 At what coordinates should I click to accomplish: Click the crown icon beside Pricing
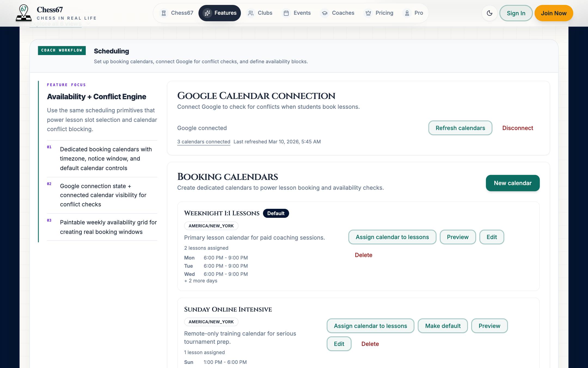(368, 13)
